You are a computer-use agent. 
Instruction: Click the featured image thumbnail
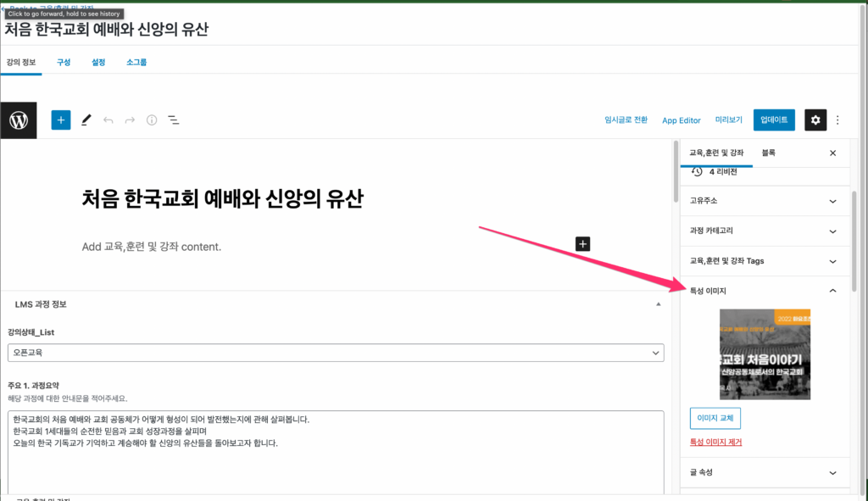[765, 354]
